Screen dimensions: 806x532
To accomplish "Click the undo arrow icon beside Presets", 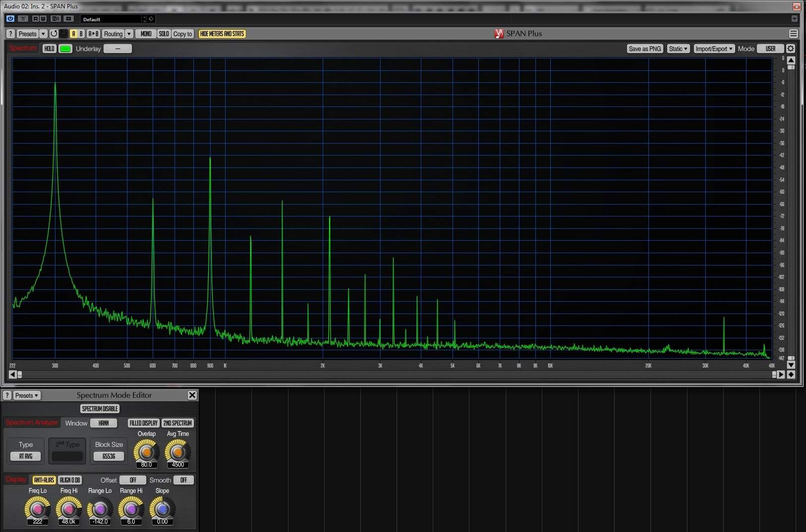I will pyautogui.click(x=54, y=34).
